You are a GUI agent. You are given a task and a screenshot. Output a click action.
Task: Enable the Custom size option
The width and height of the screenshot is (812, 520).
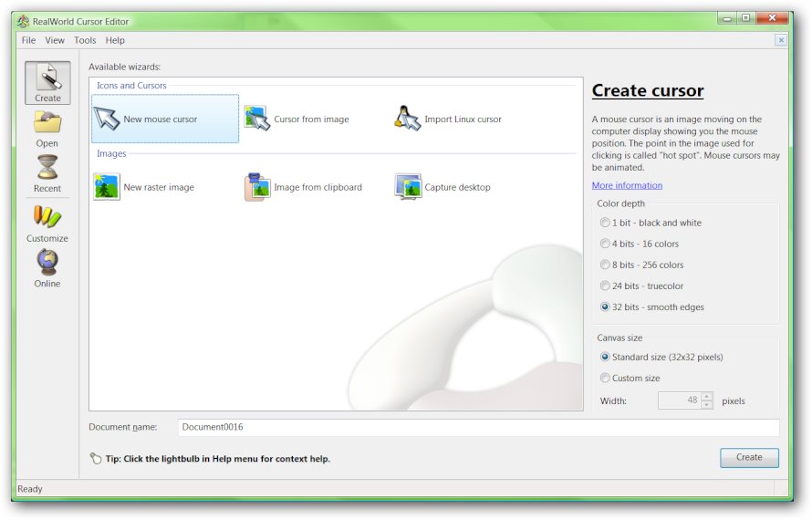coord(605,378)
